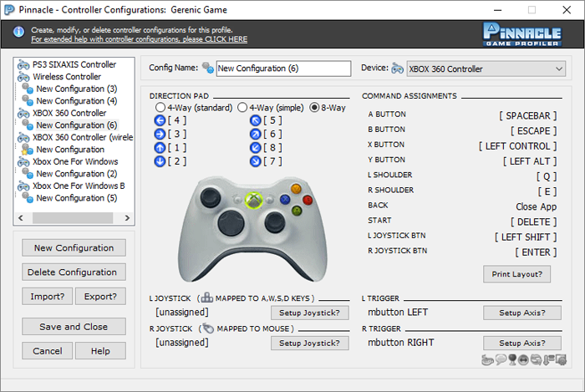Viewport: 585px width, 392px height.
Task: Click the starred icon beside unnumbered New Configuration
Action: pyautogui.click(x=28, y=150)
